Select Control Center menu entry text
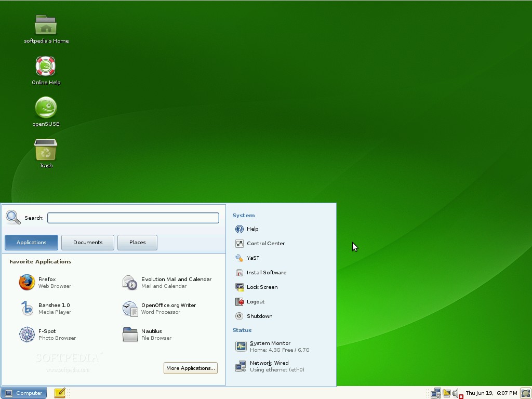The width and height of the screenshot is (532, 399). pos(265,244)
